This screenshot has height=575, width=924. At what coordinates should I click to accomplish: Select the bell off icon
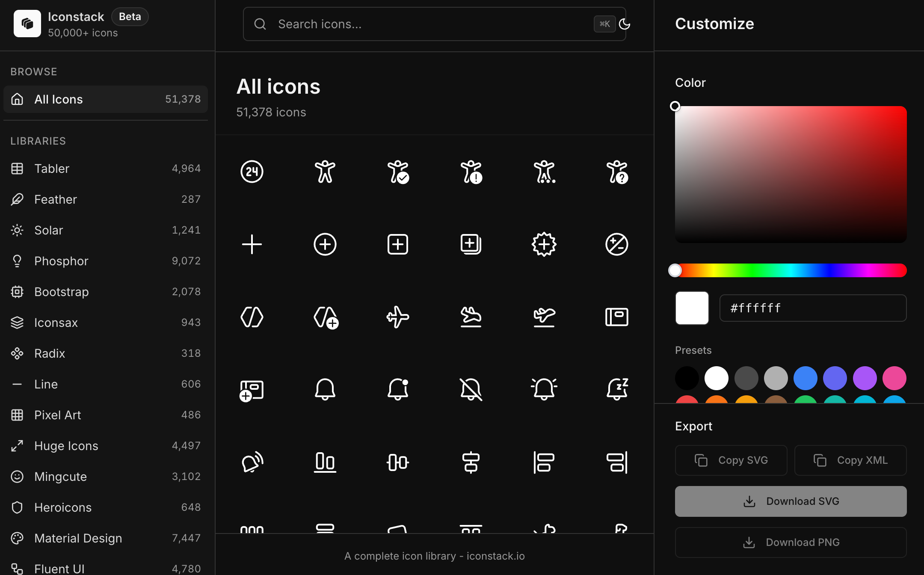point(471,389)
